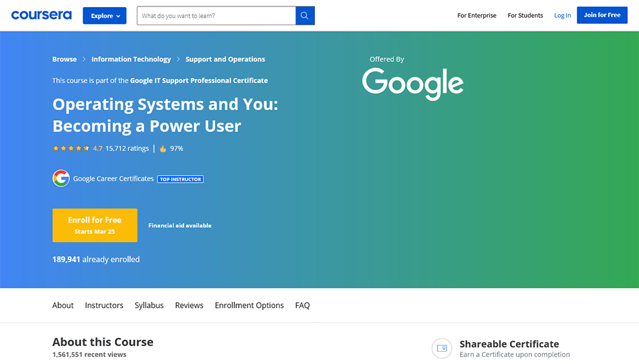639x364 pixels.
Task: Click the star rating icons
Action: point(71,148)
